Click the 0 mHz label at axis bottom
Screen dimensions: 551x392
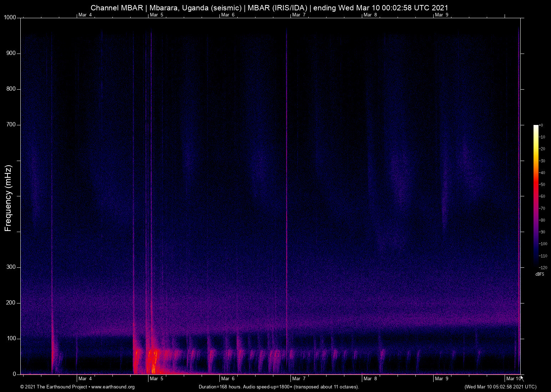14,374
